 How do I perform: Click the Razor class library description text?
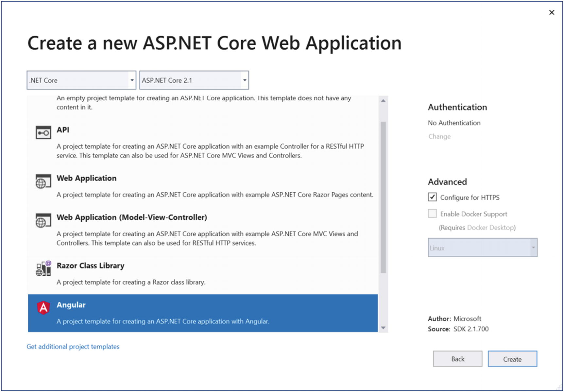pyautogui.click(x=131, y=282)
